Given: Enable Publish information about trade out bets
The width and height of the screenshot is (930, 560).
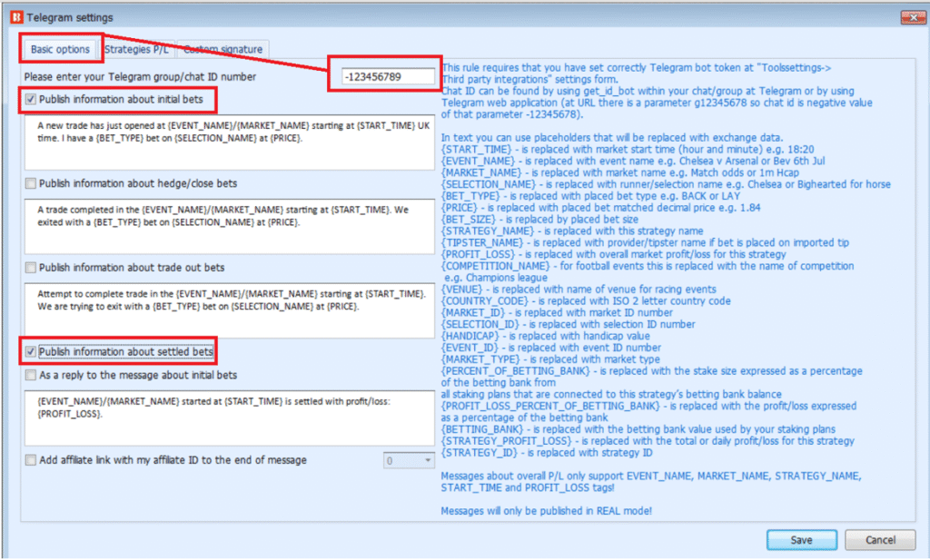Looking at the screenshot, I should coord(32,268).
